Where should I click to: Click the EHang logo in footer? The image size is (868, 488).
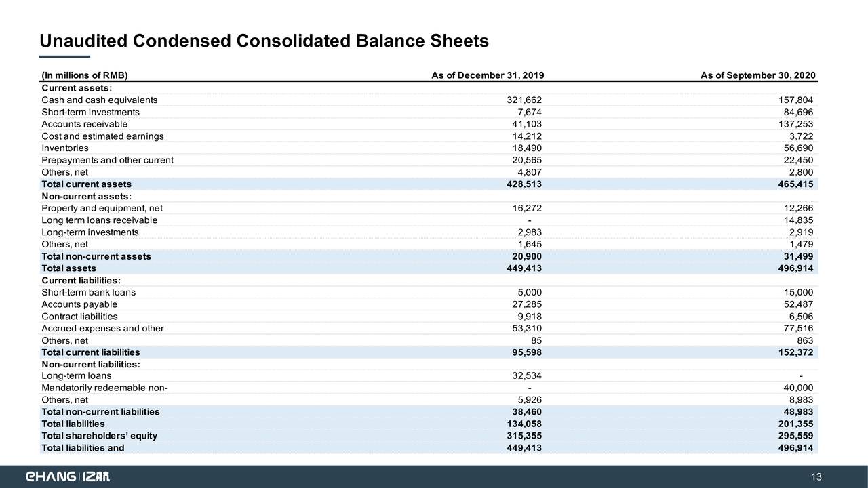point(66,476)
